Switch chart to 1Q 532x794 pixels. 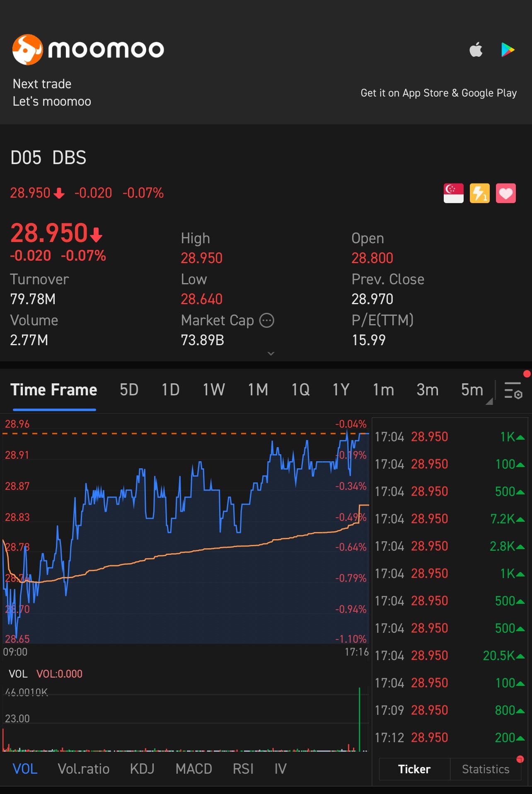coord(300,390)
